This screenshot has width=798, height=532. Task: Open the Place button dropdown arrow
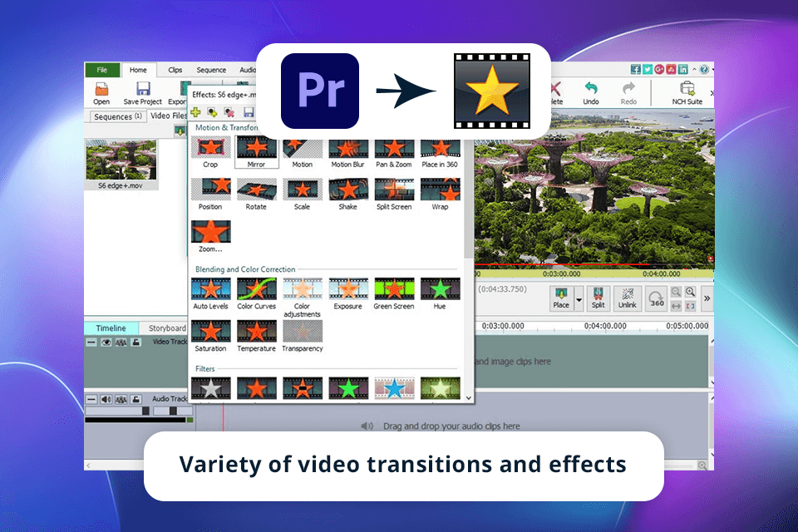coord(579,299)
